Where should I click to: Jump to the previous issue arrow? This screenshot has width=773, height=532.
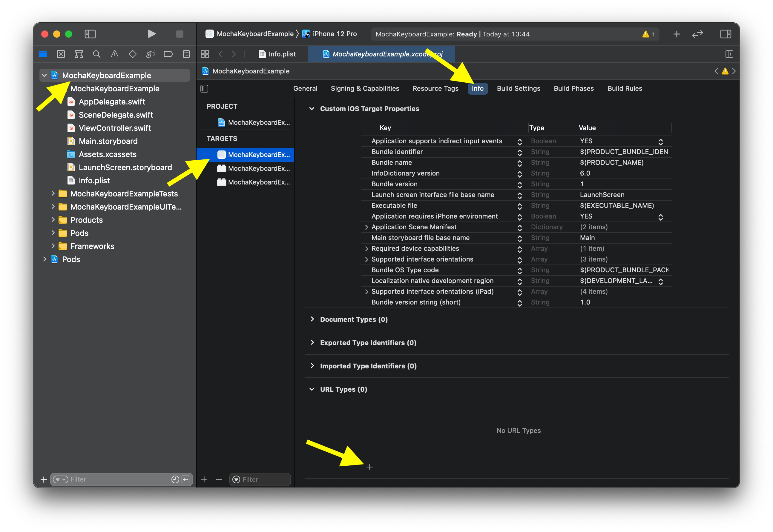click(716, 71)
